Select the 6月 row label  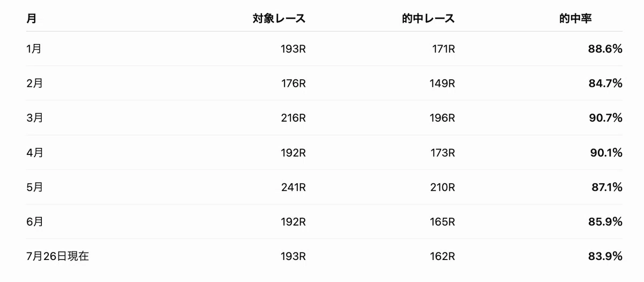click(34, 221)
